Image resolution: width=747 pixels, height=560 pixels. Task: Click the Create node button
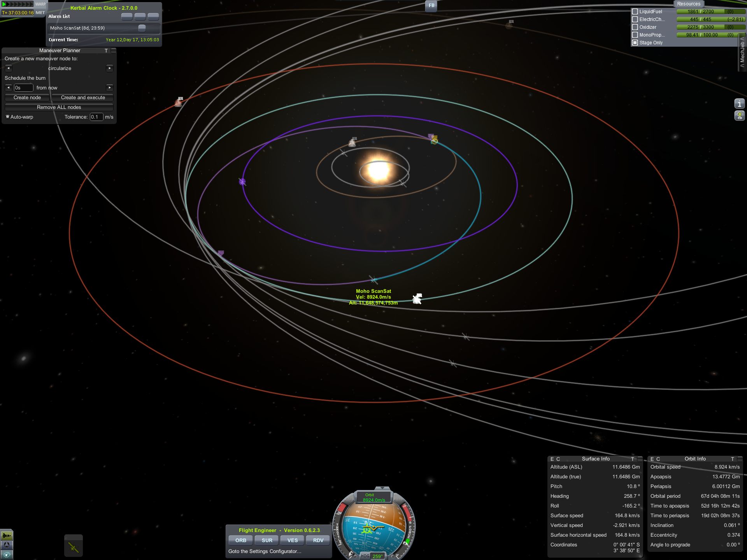pos(27,98)
